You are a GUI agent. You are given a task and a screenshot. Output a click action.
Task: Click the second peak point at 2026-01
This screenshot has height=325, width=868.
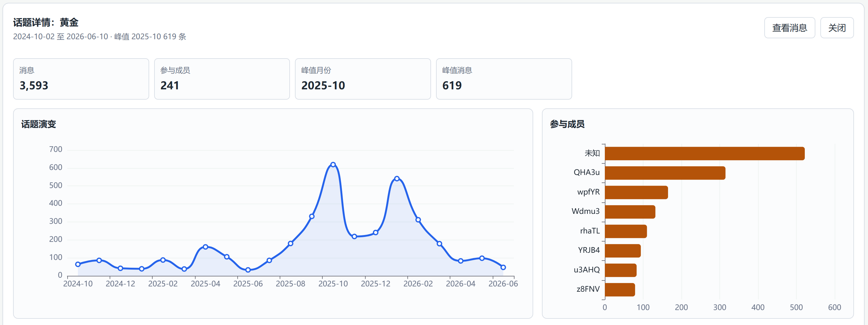point(396,178)
